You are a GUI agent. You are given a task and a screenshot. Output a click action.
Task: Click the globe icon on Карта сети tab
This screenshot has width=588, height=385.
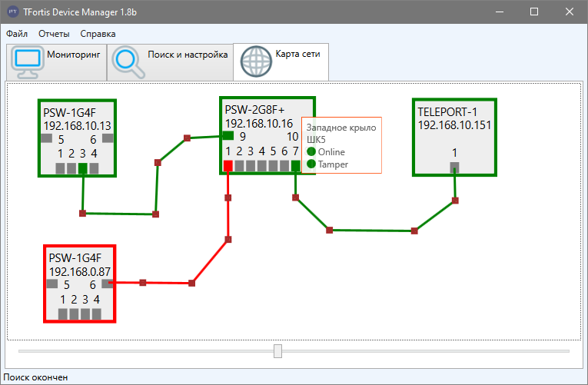point(256,61)
